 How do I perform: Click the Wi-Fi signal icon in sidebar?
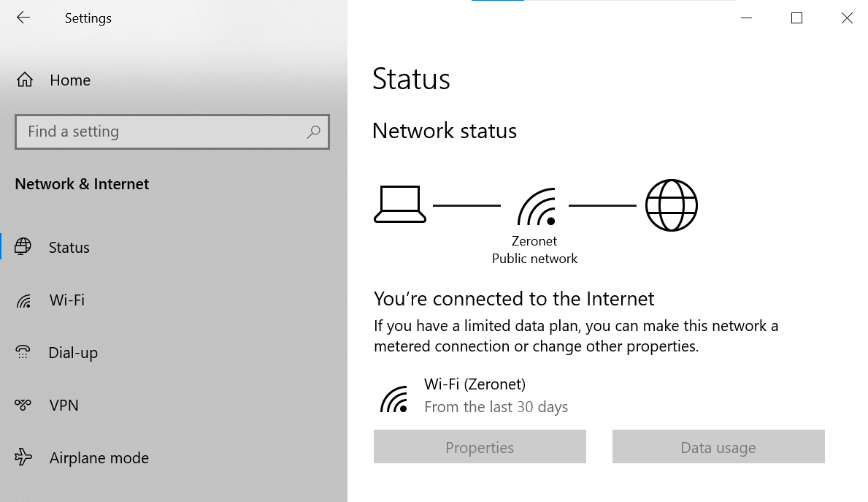23,300
